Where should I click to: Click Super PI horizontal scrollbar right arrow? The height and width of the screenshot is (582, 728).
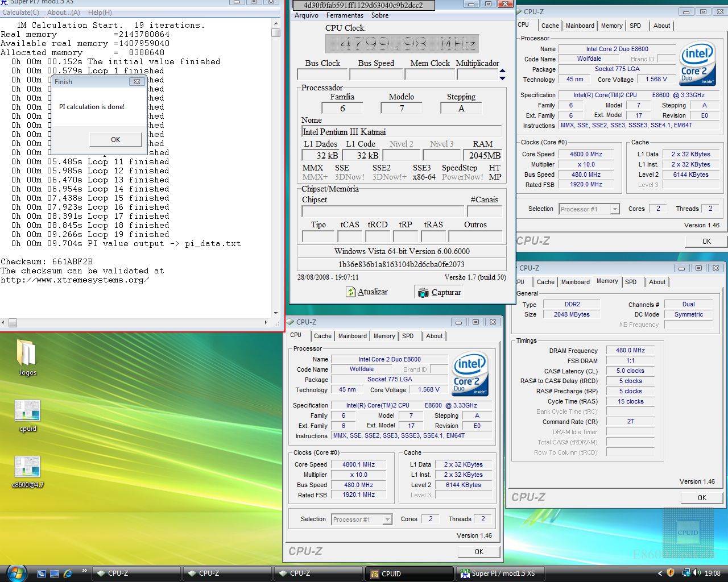[x=266, y=322]
